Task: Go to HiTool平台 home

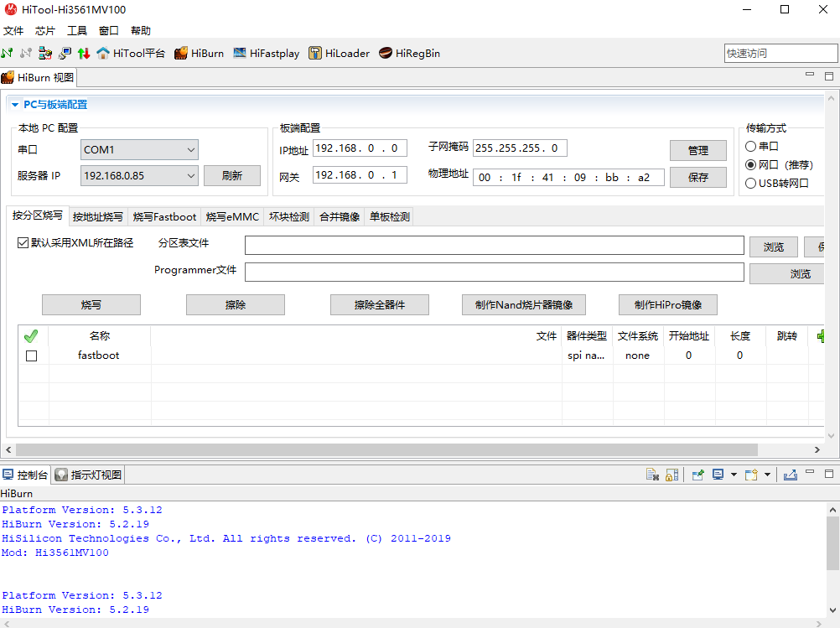Action: 131,53
